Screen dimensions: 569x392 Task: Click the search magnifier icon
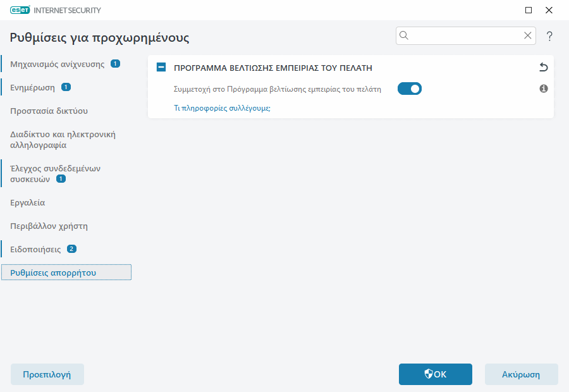pos(405,35)
